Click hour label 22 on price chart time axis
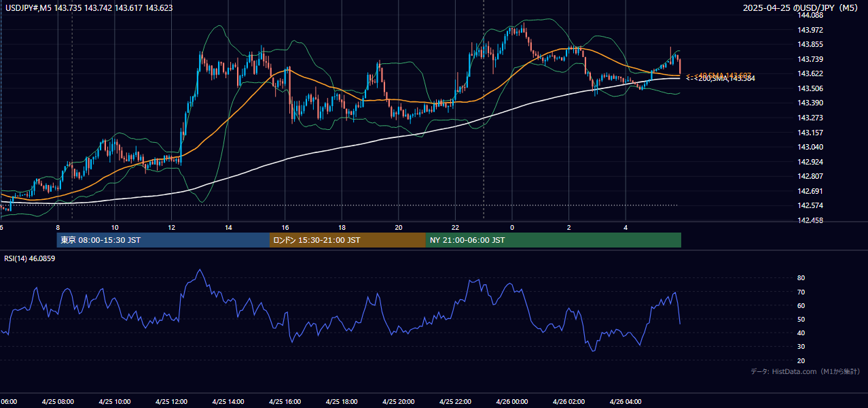 tap(455, 227)
